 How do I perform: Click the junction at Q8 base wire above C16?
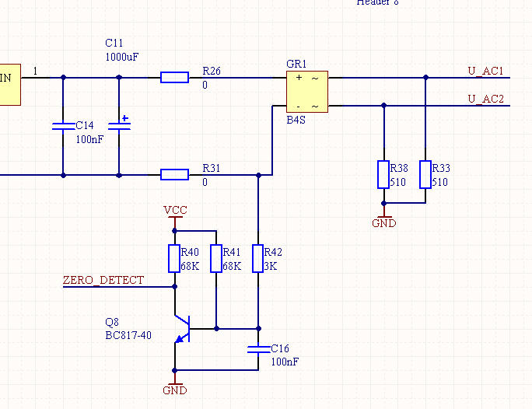pos(258,328)
